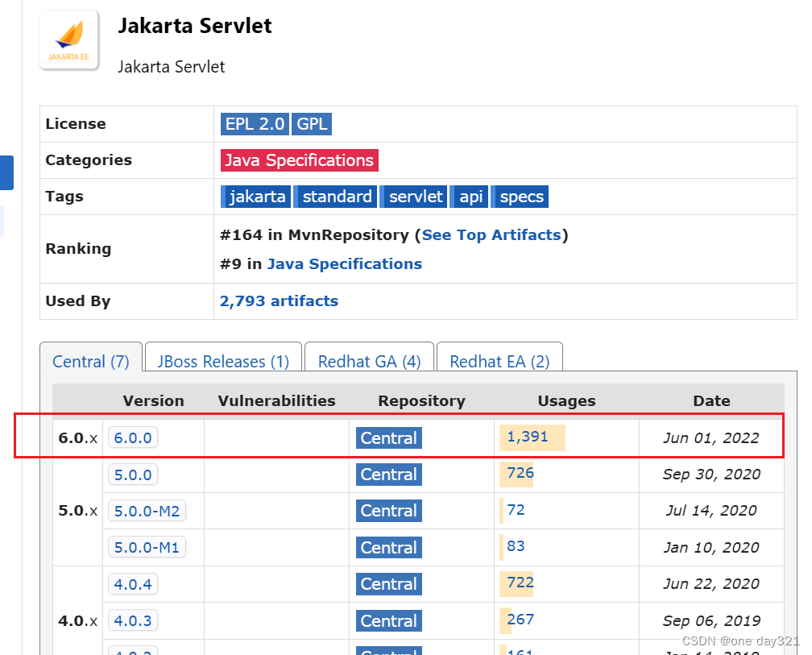
Task: Open the 2,793 artifacts link
Action: (x=279, y=301)
